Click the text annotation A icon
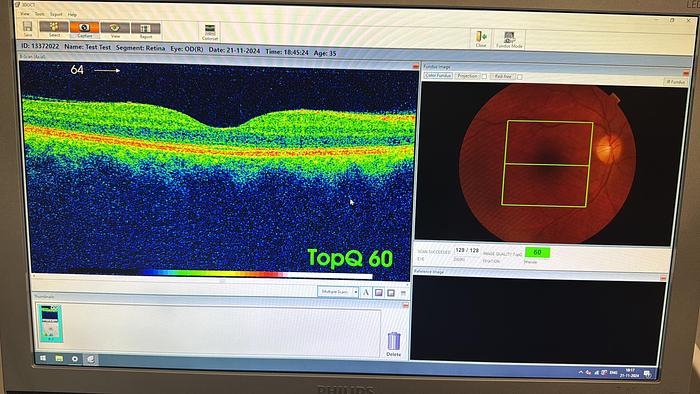Screen dimensions: 700x394 (x=366, y=293)
